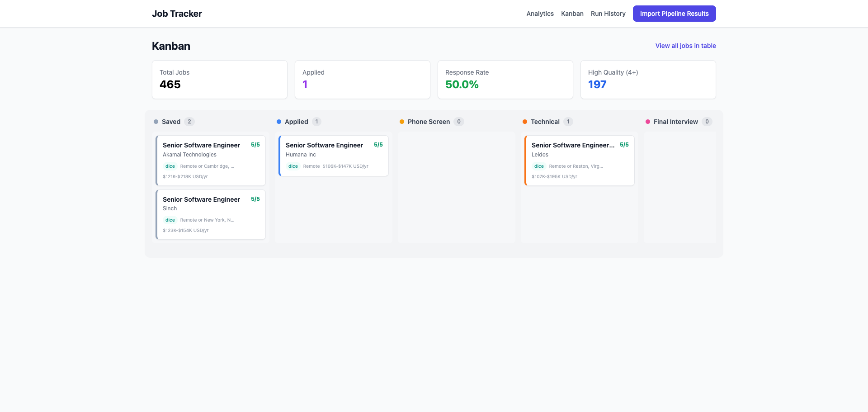The width and height of the screenshot is (868, 412).
Task: Click the 5/5 score on the Sinch card
Action: [255, 199]
